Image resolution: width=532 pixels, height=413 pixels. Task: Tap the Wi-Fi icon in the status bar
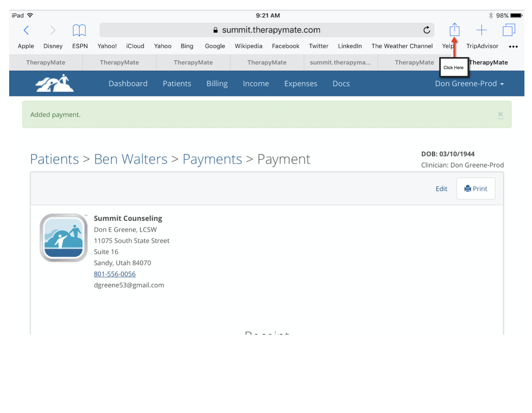(x=30, y=16)
